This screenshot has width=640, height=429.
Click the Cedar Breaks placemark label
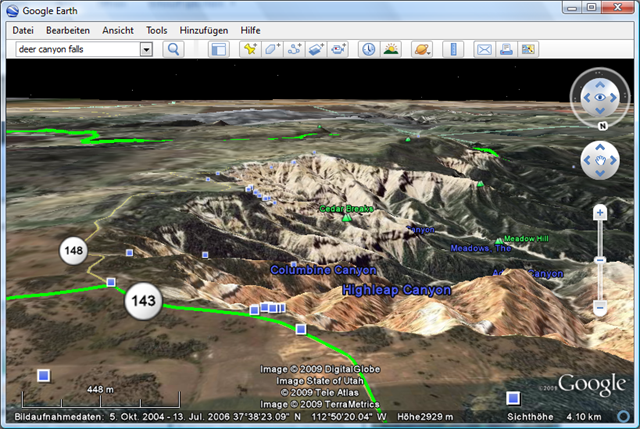(x=346, y=209)
